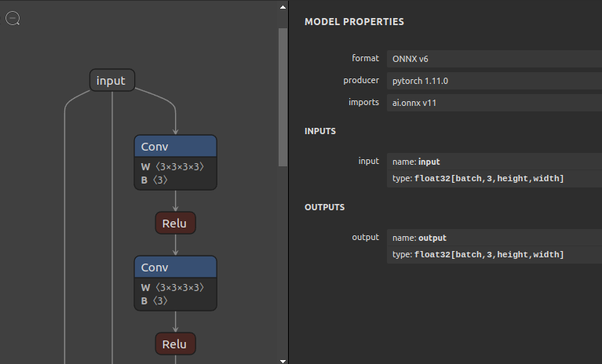Click the second Relu node at bottom
This screenshot has height=364, width=602.
tap(175, 344)
